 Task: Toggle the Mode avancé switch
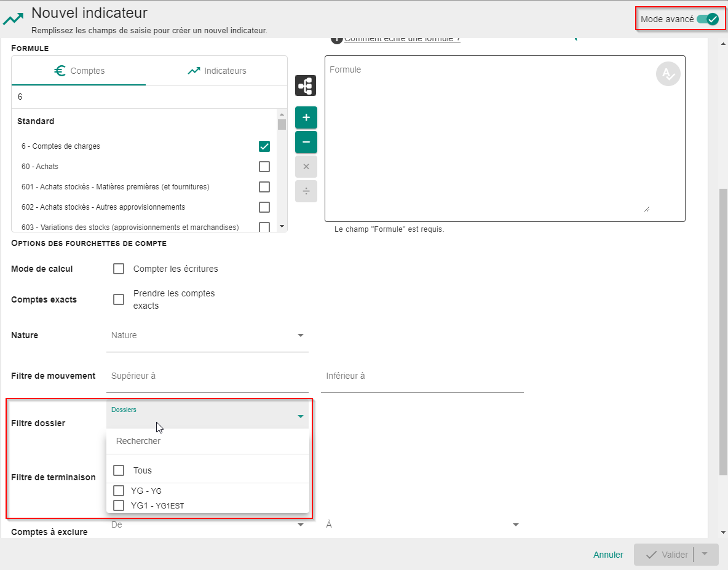708,19
